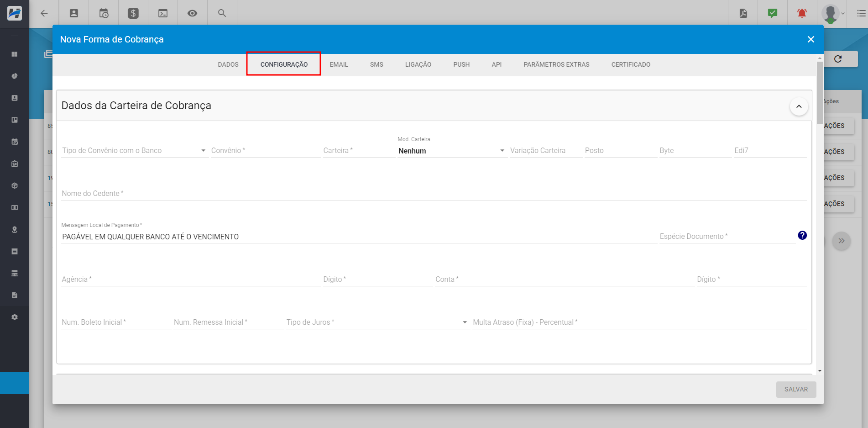This screenshot has height=428, width=868.
Task: Click the Num. Boleto Inicial field
Action: [116, 322]
